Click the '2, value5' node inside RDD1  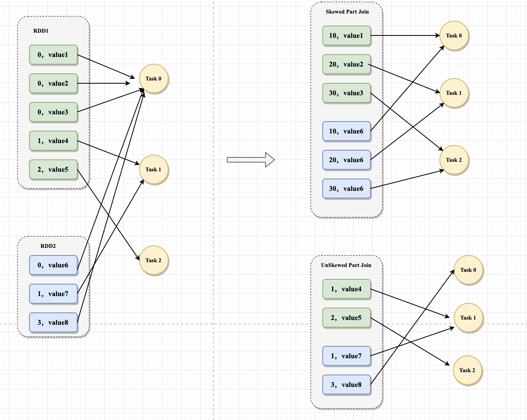(53, 169)
